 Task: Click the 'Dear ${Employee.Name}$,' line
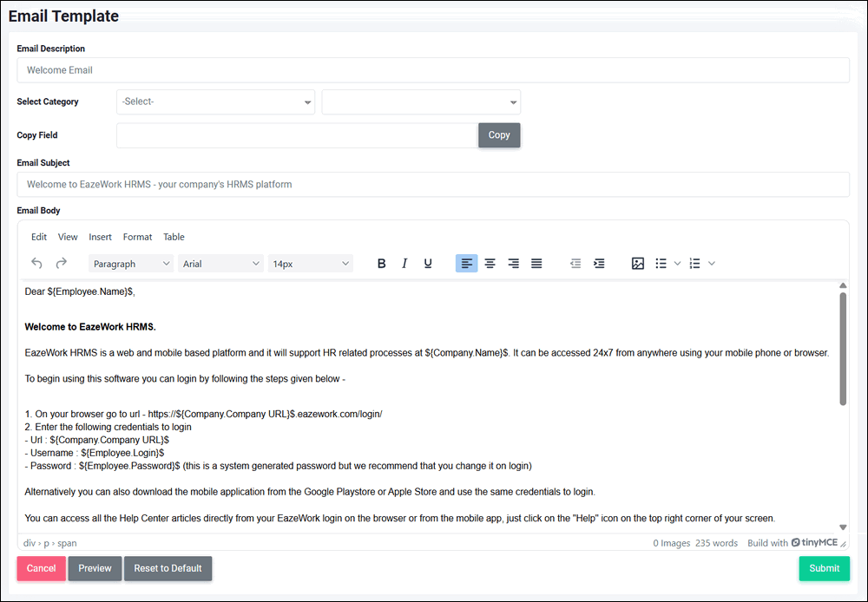click(80, 292)
